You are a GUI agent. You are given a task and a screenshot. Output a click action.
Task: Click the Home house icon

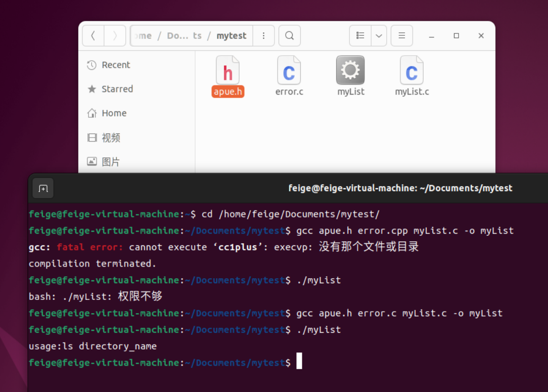click(92, 113)
